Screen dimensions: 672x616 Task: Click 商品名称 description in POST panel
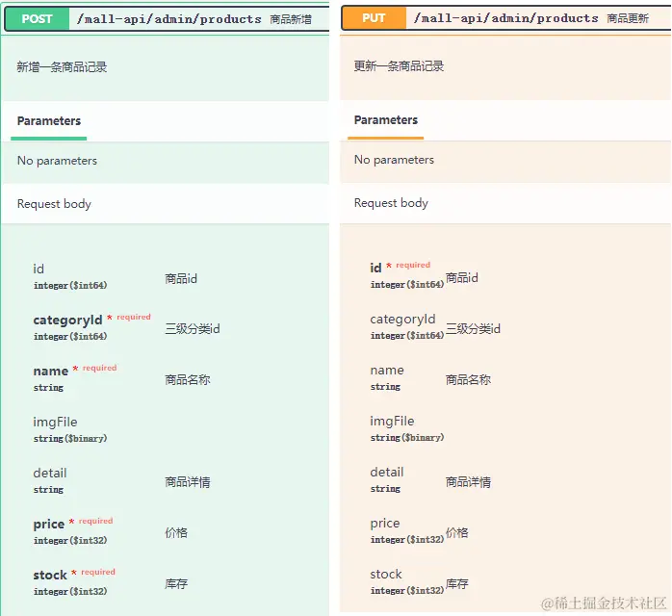188,380
